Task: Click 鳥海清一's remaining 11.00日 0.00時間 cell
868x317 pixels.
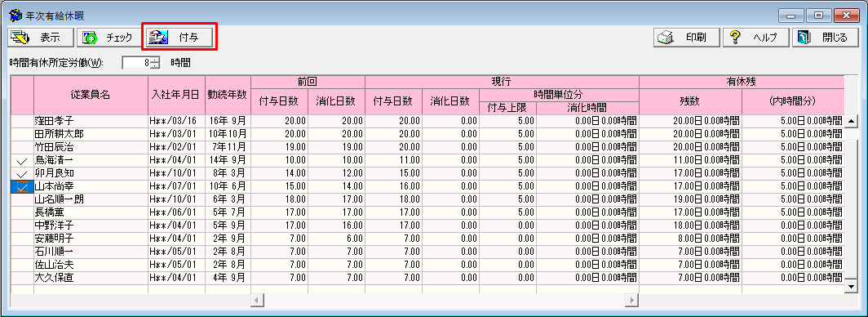Action: 690,161
